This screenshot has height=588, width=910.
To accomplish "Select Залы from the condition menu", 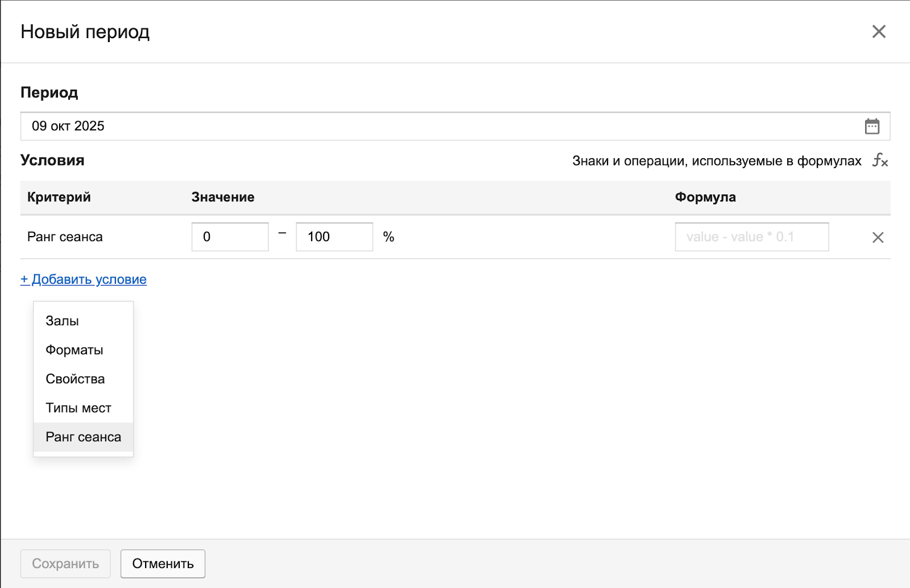I will 63,321.
